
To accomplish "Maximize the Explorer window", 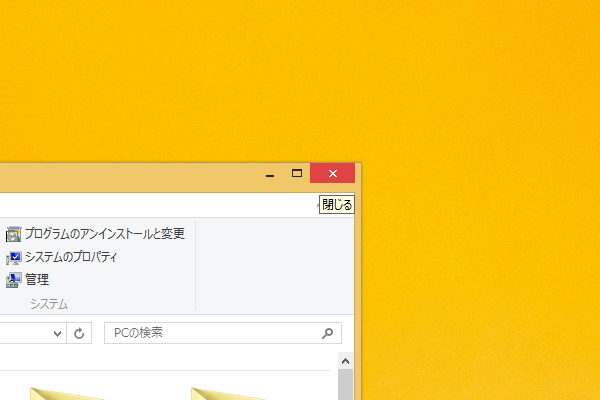I will pyautogui.click(x=297, y=173).
